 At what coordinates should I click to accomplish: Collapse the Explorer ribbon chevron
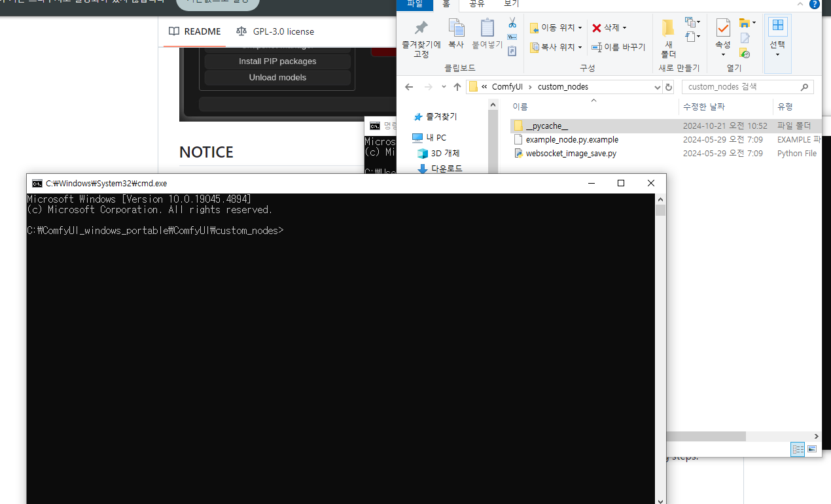point(800,4)
